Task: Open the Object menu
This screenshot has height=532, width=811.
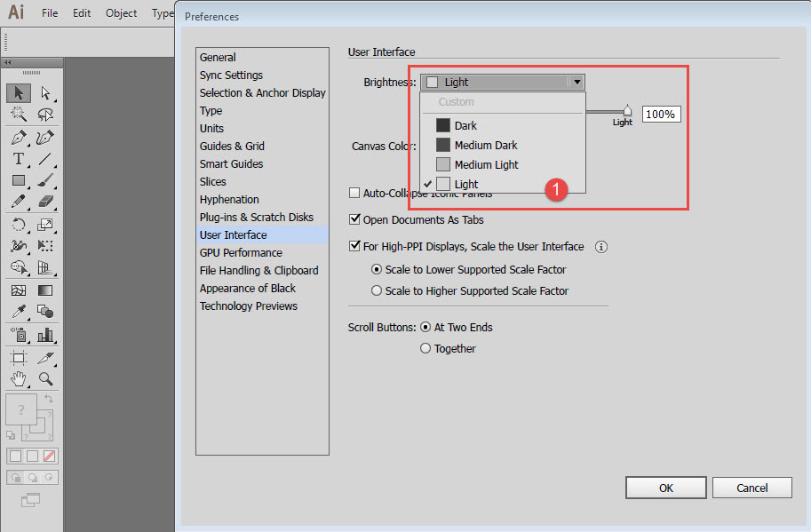Action: click(121, 13)
